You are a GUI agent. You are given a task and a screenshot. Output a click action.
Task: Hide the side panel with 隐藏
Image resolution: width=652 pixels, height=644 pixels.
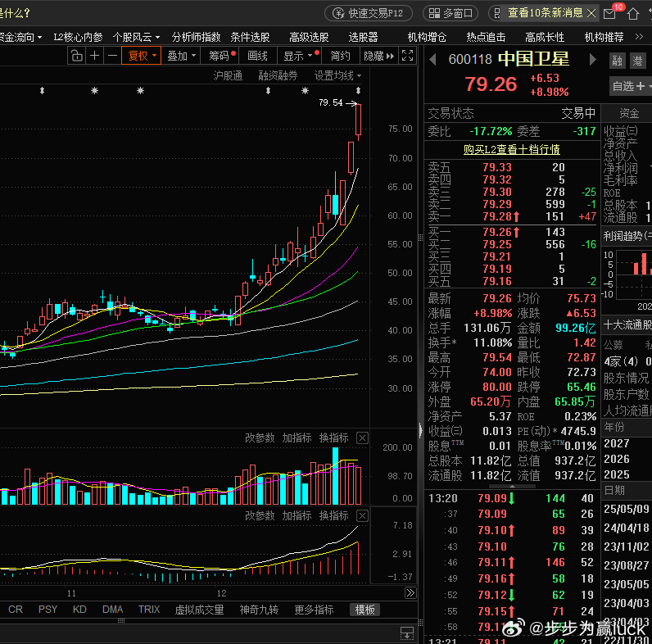(378, 56)
